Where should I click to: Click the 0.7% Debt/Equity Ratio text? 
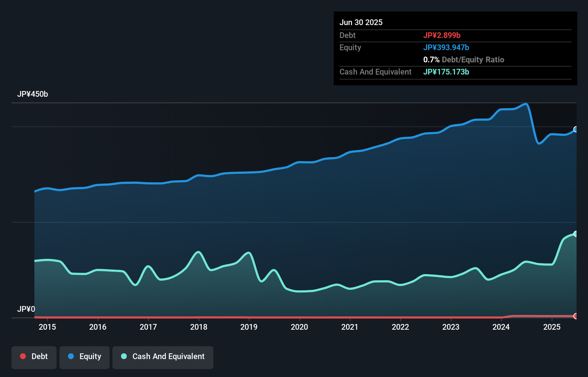464,60
